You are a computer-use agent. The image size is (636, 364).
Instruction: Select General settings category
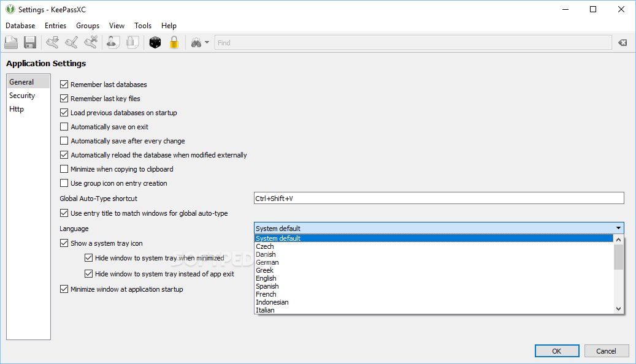28,82
